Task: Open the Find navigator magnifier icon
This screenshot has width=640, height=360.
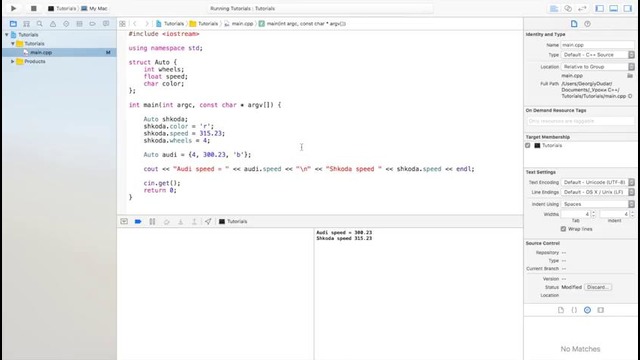Action: pyautogui.click(x=40, y=24)
